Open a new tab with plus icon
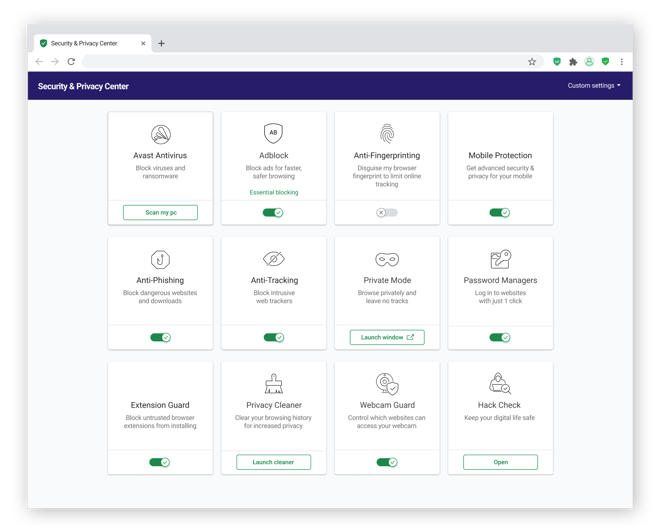 click(161, 43)
